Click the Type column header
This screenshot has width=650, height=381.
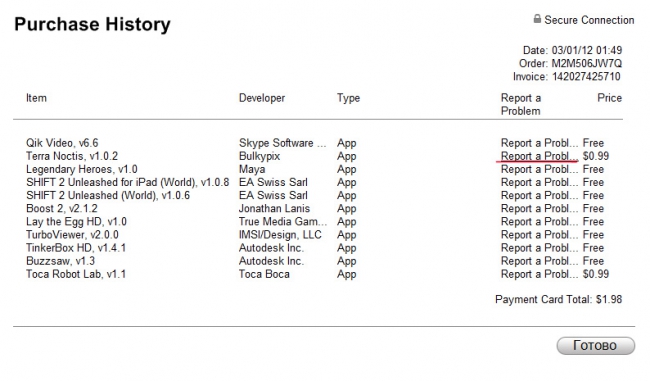coord(348,98)
